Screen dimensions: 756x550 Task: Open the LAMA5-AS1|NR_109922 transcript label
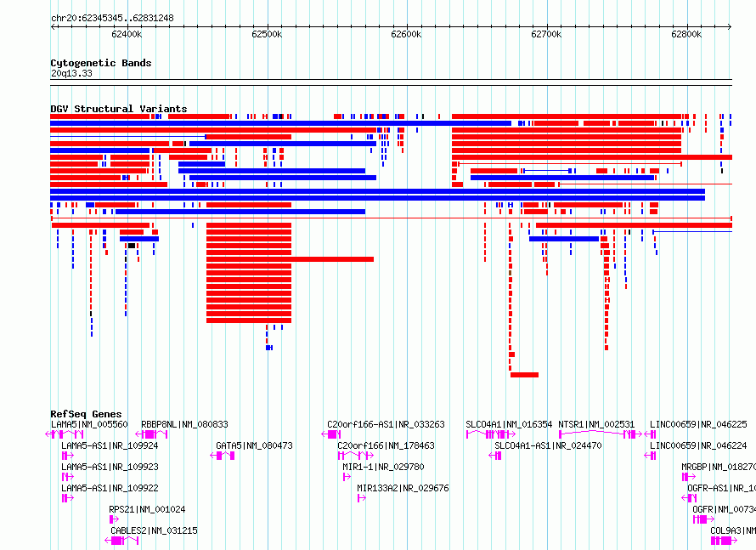click(x=110, y=488)
